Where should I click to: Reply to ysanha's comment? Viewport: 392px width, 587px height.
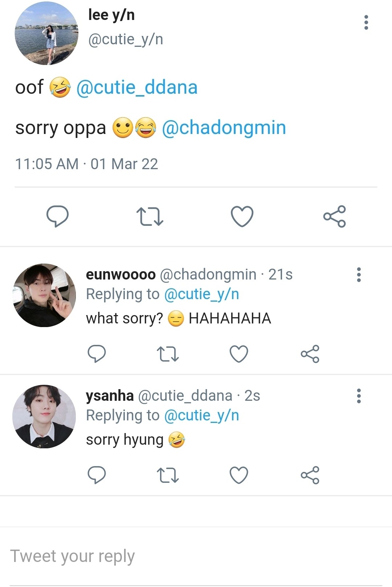(97, 475)
